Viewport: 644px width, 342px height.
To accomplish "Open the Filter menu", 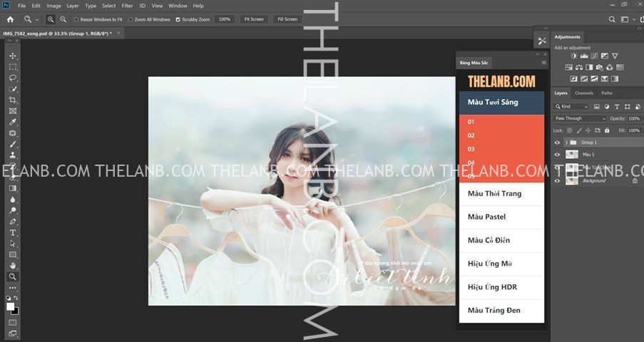I will click(127, 6).
